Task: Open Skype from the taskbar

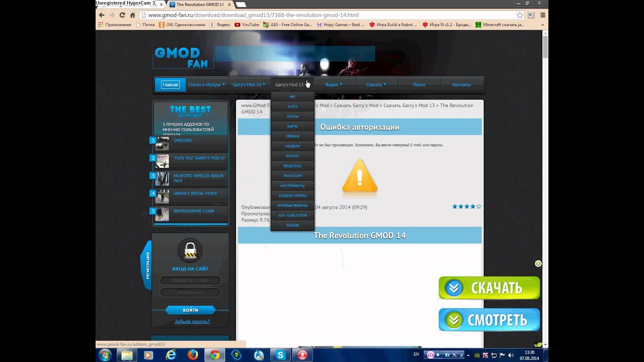Action: point(280,355)
